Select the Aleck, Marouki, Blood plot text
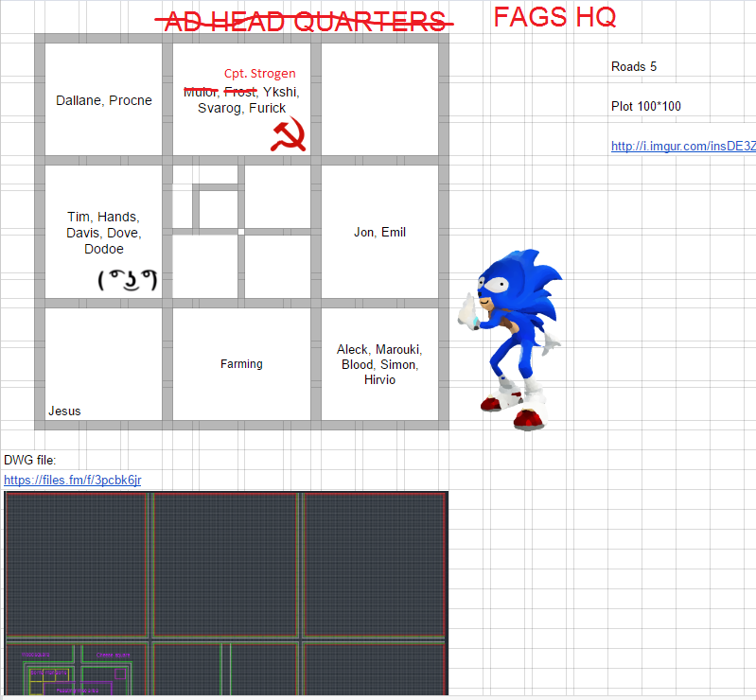The image size is (756, 700). (x=379, y=364)
